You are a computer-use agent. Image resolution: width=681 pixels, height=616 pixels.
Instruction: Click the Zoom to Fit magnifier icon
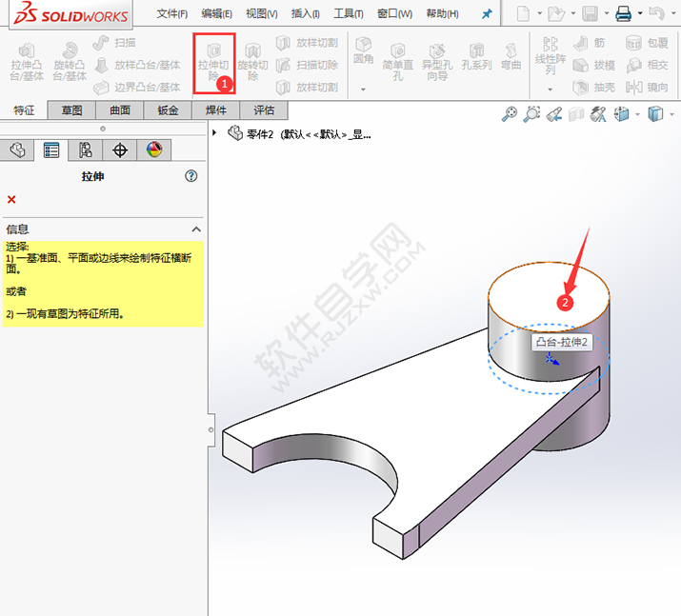click(509, 114)
